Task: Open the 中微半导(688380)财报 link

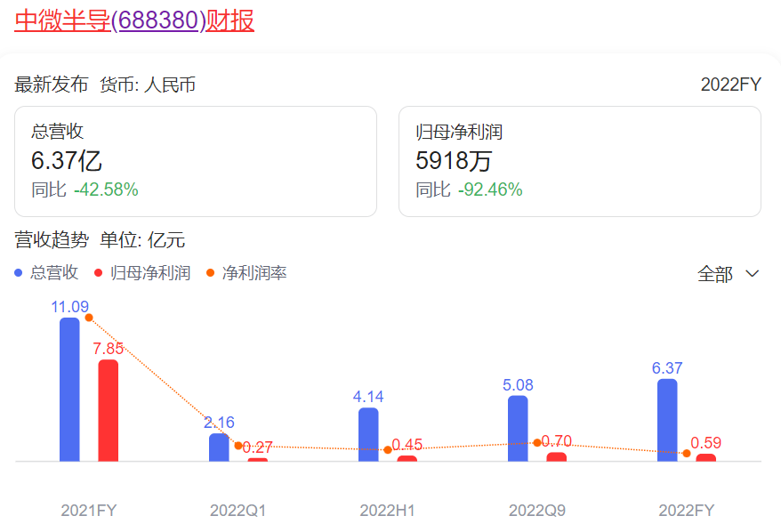Action: [x=134, y=20]
